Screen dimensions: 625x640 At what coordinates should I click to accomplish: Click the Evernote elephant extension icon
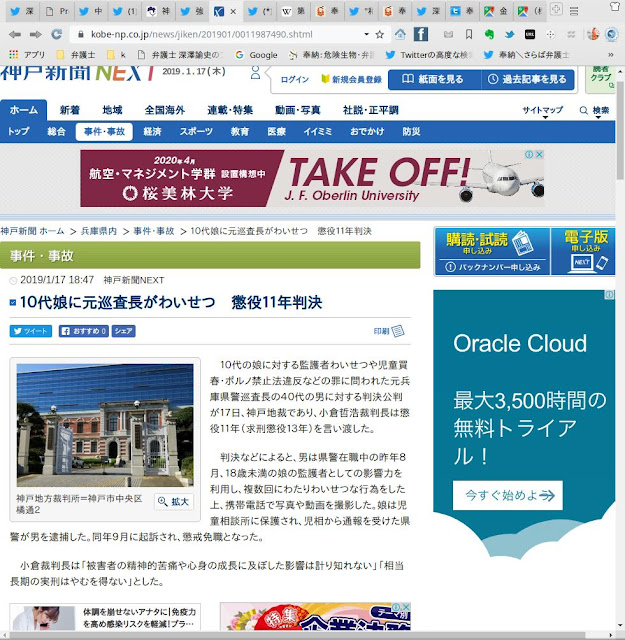point(489,35)
